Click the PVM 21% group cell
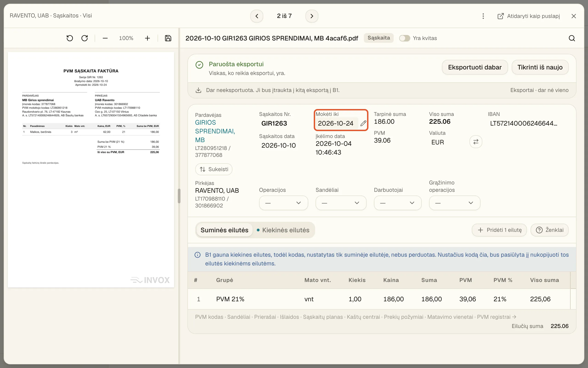 [230, 299]
